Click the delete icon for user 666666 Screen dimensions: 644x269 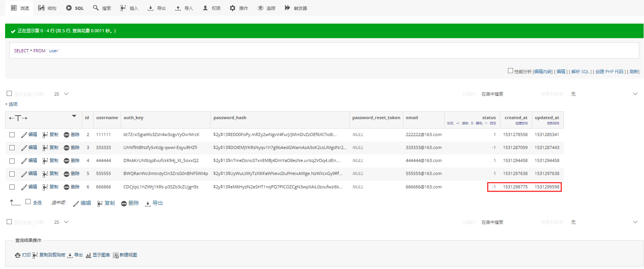[x=66, y=187]
